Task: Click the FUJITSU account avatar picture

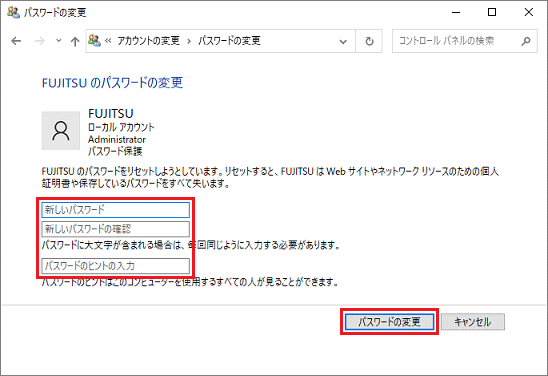Action: (x=61, y=131)
